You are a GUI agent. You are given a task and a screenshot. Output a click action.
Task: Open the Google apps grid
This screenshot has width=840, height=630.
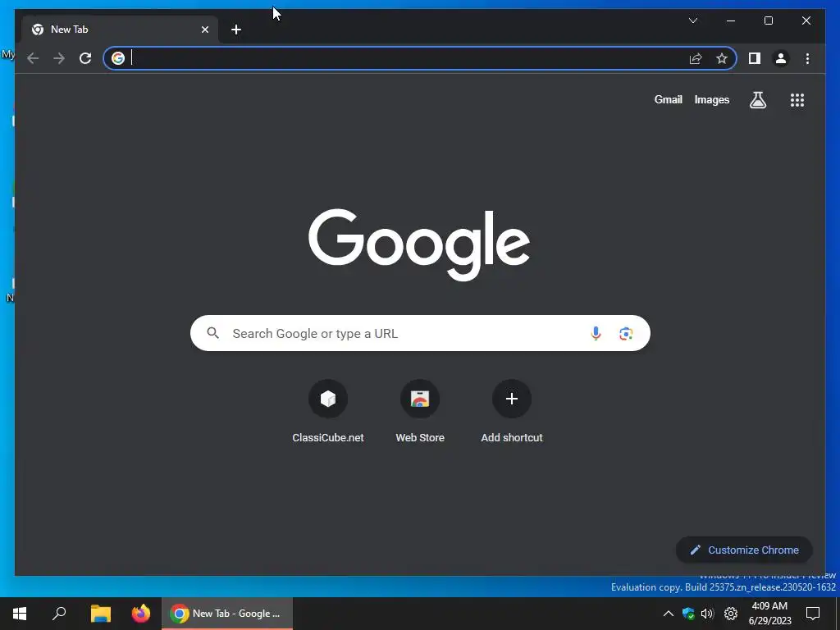tap(797, 99)
